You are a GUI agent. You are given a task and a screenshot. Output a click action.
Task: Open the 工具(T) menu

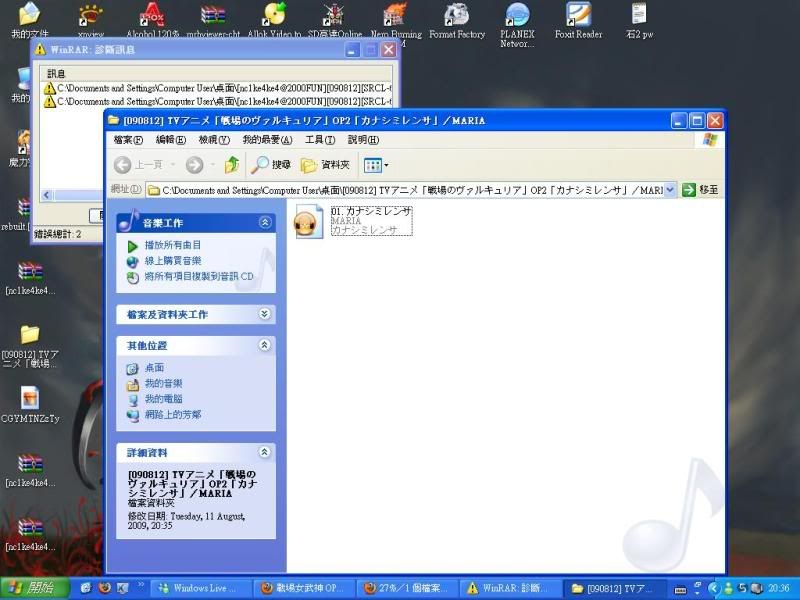(320, 140)
